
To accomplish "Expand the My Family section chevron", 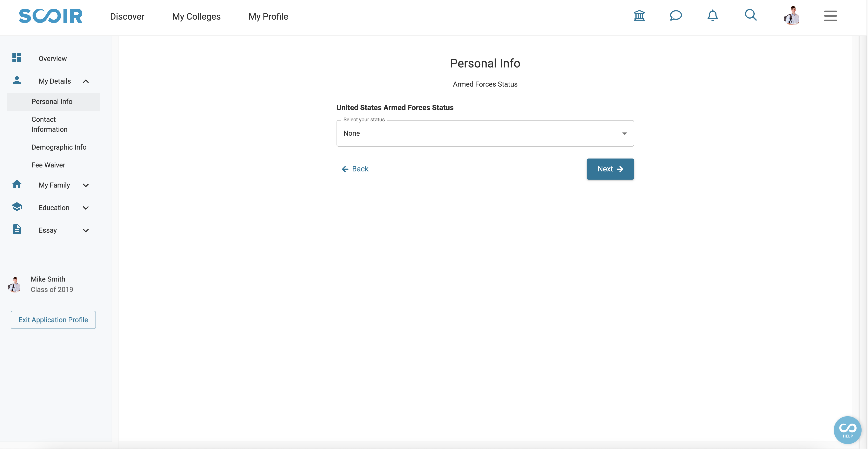I will [x=86, y=185].
